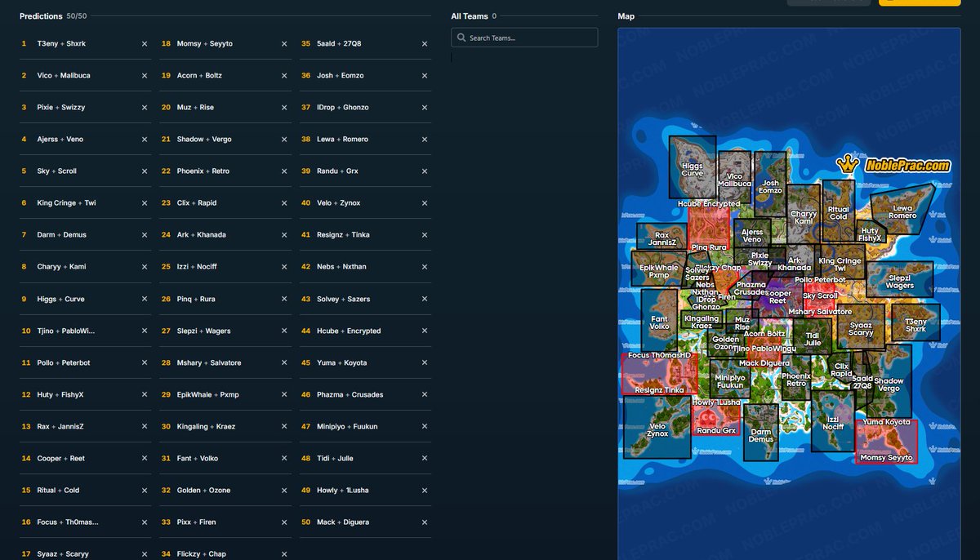Select Huty + FishyX row text in predictions list
Viewport: 980px width, 560px height.
click(x=60, y=395)
